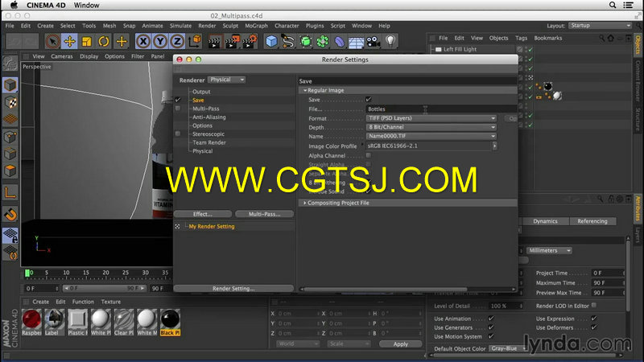
Task: Select the Anti-Aliasing settings item
Action: pyautogui.click(x=209, y=117)
